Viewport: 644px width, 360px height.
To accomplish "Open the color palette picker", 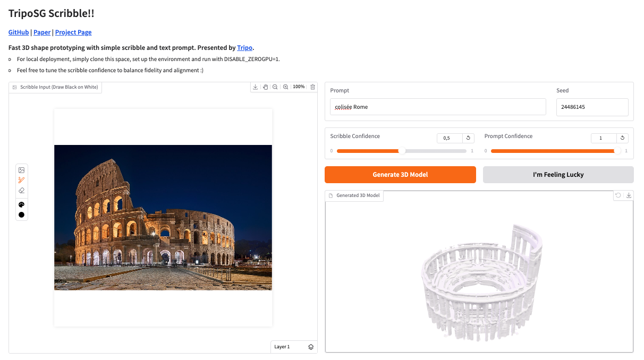I will (22, 204).
